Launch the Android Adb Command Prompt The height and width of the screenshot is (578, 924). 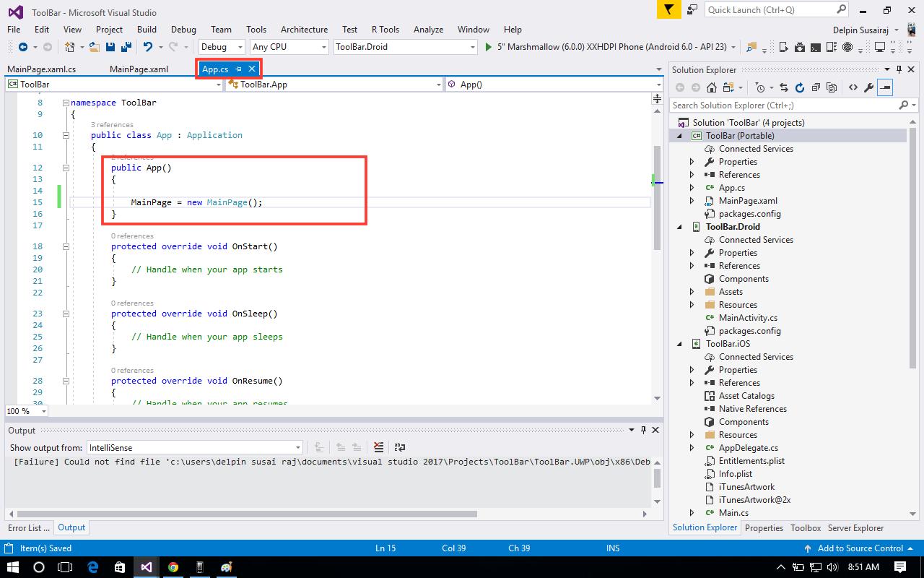click(816, 46)
